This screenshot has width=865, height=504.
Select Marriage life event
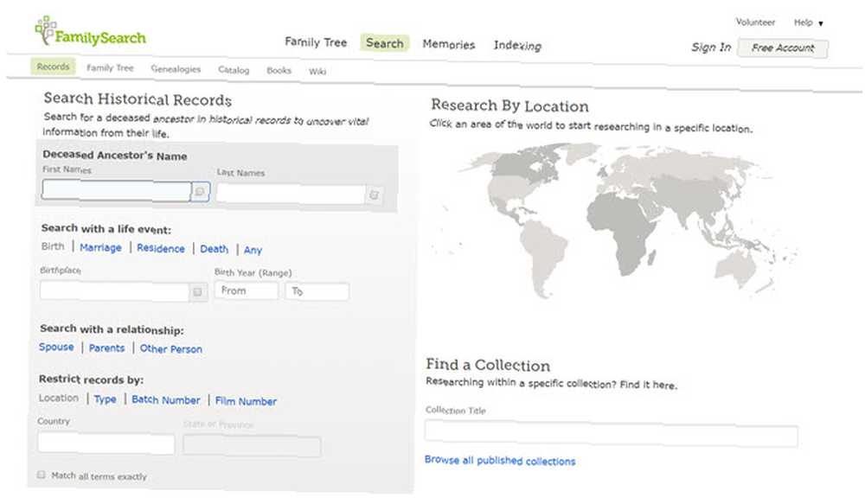coord(100,247)
